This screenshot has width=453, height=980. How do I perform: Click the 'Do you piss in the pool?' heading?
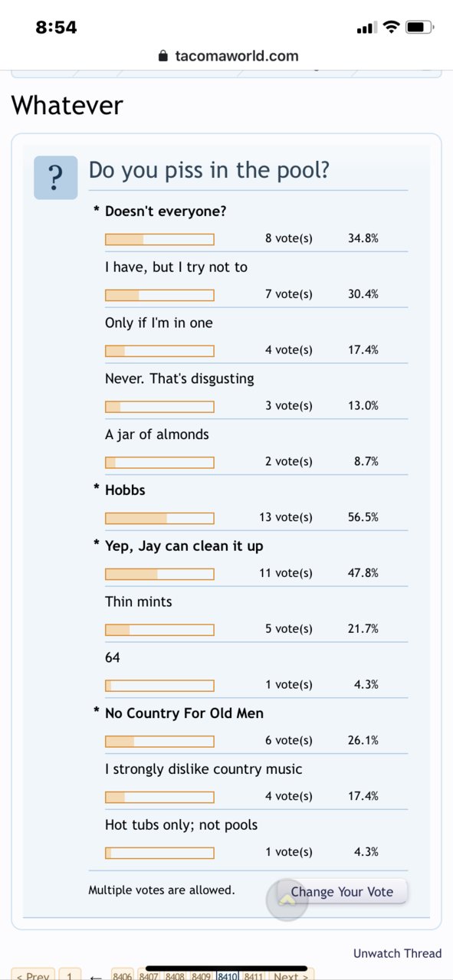click(209, 169)
